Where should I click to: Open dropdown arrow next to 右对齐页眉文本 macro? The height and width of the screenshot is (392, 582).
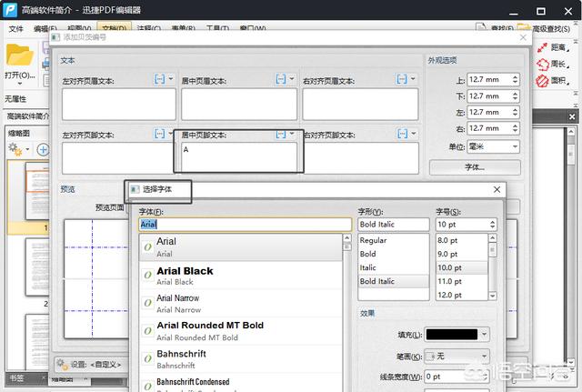point(413,79)
